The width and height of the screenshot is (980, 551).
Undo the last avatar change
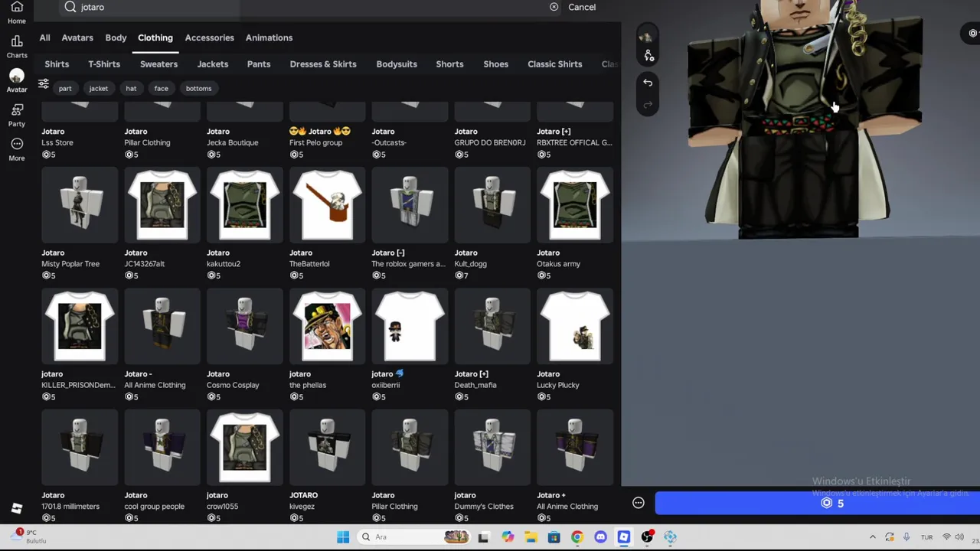(x=648, y=83)
